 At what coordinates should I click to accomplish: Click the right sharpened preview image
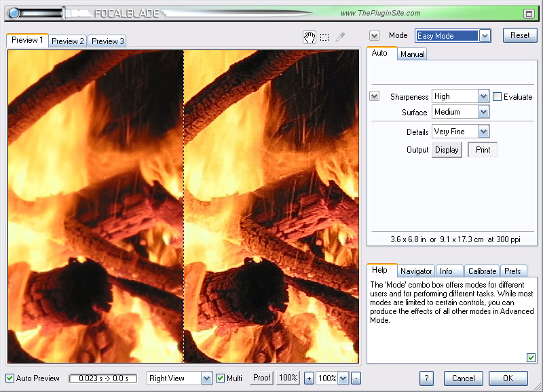tap(271, 206)
